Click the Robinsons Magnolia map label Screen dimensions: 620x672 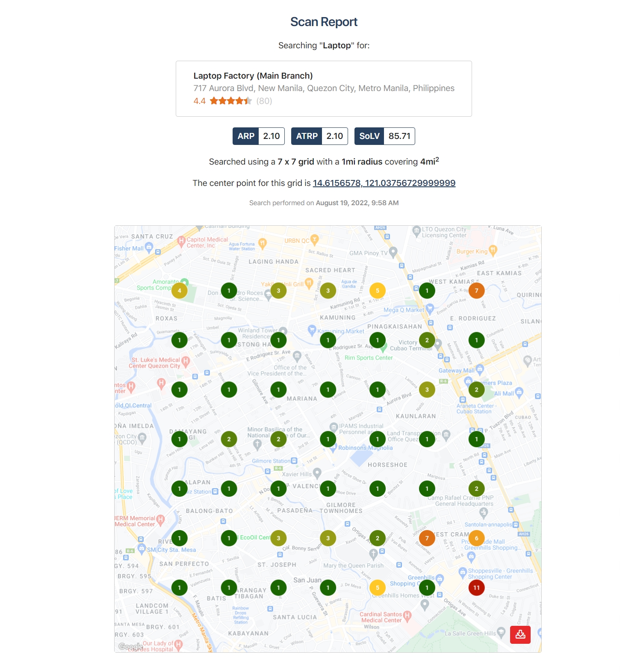coord(366,448)
